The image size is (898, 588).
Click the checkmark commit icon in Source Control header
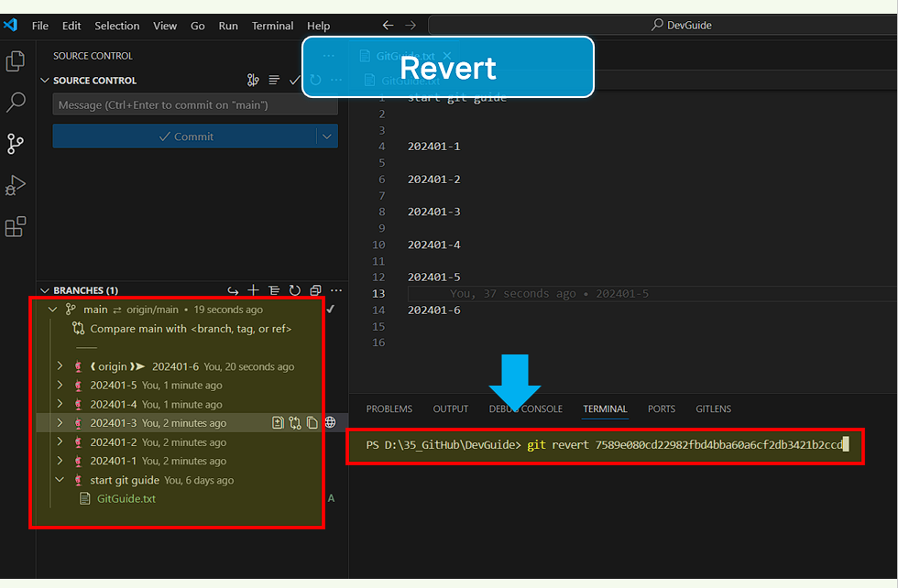click(x=294, y=81)
